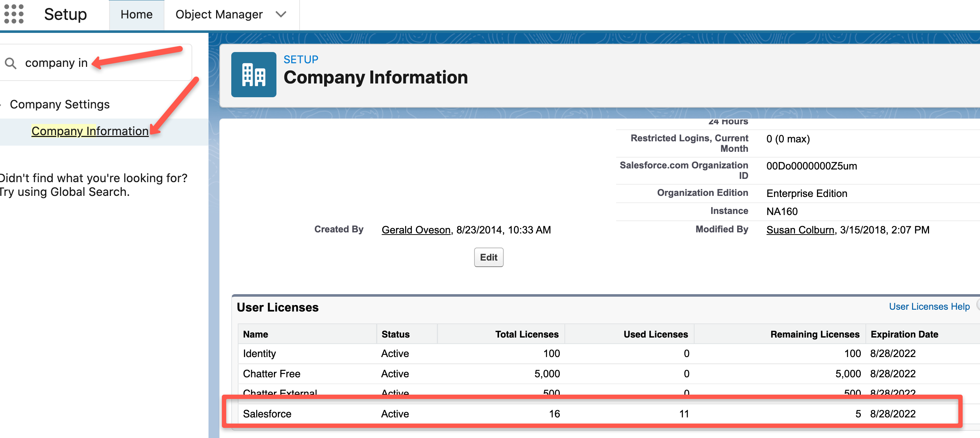Click the Susan Colburn user link
This screenshot has width=980, height=438.
(x=799, y=229)
